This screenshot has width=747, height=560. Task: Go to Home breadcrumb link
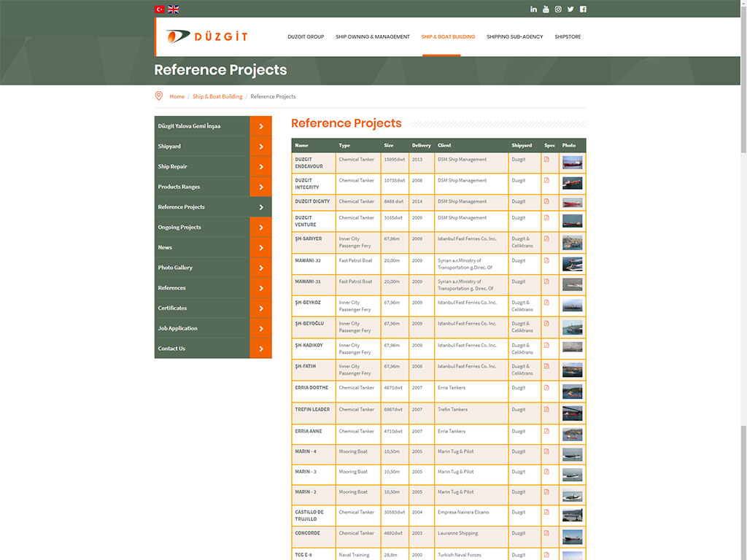[177, 96]
